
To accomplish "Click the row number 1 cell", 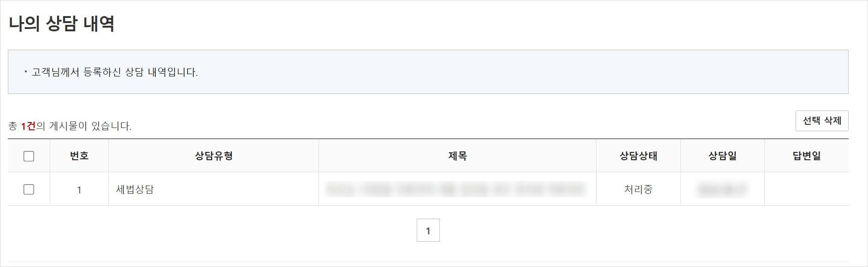I will 79,189.
